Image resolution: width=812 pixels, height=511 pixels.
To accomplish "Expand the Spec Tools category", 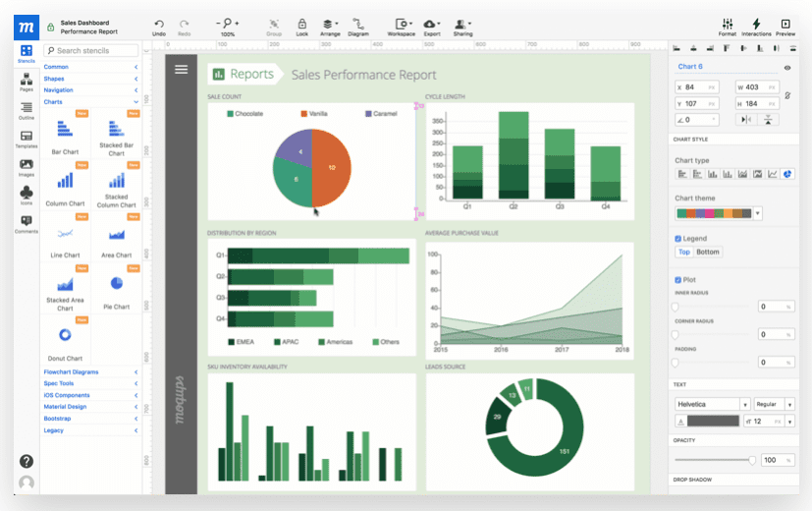I will pos(90,383).
